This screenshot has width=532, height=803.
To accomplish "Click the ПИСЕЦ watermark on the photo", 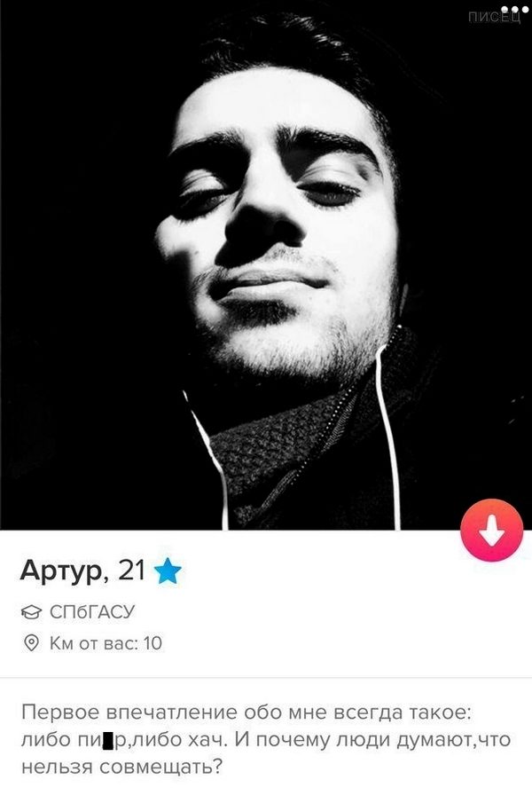I will point(494,19).
